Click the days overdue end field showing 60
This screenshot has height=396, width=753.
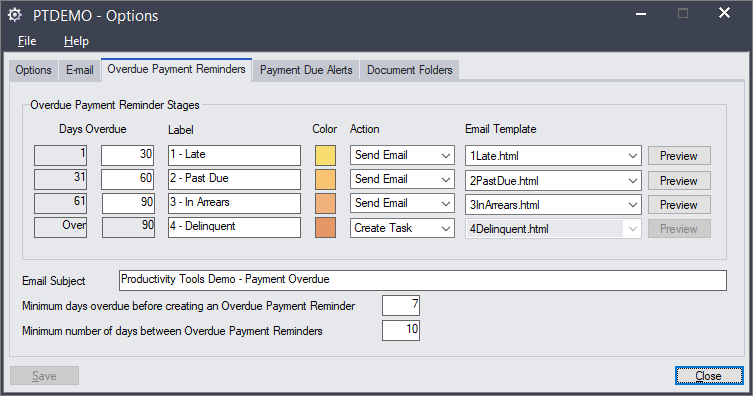pyautogui.click(x=128, y=180)
